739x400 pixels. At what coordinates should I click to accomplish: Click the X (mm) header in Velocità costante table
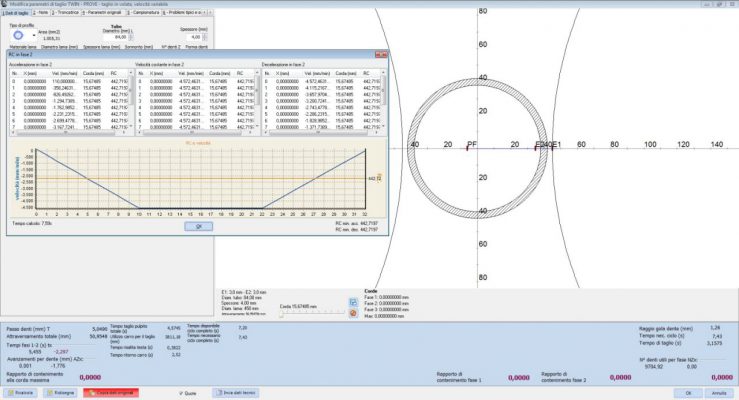[162, 73]
